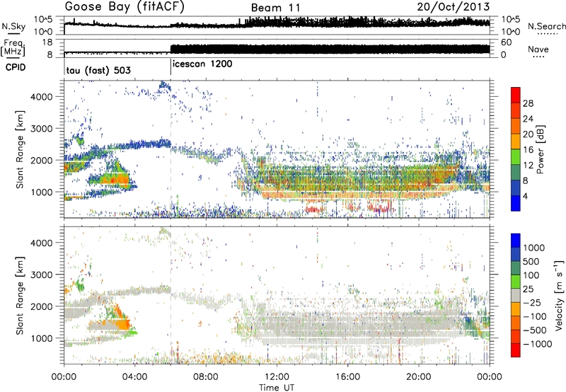Click the CPID marker line beside 'tau (fast) 503'
This screenshot has width=566, height=392.
(64, 67)
